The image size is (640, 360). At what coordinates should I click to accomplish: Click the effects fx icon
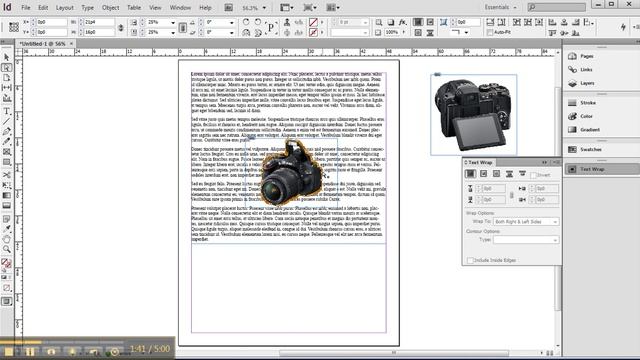pyautogui.click(x=402, y=22)
